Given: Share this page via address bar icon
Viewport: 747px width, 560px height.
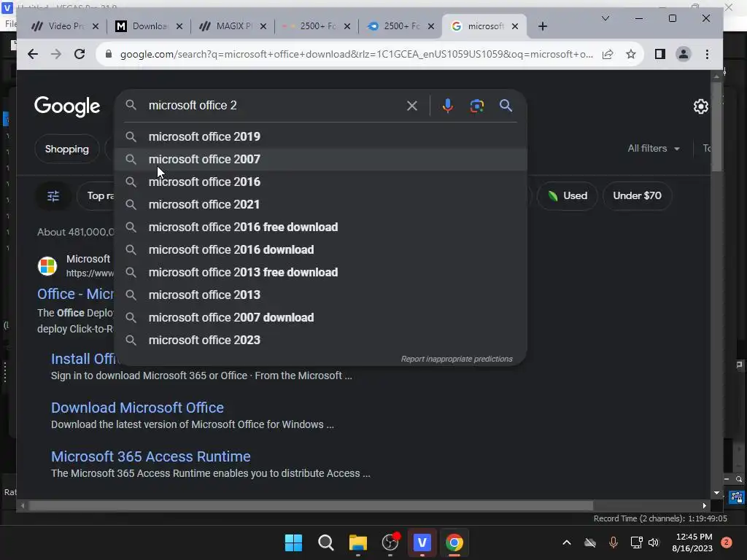Looking at the screenshot, I should [x=608, y=54].
